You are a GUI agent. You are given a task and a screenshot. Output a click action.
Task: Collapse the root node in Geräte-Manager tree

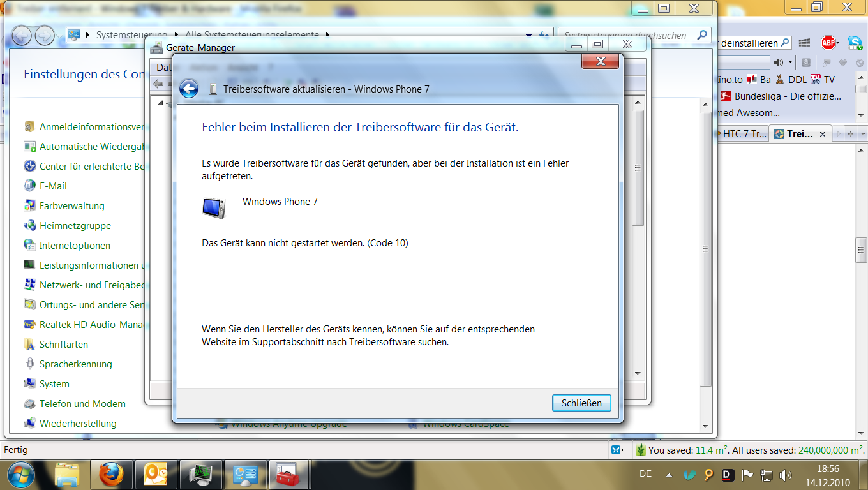pyautogui.click(x=160, y=103)
